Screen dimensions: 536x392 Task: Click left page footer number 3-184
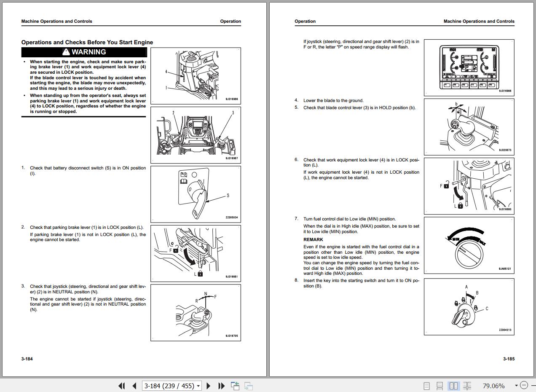(x=27, y=359)
